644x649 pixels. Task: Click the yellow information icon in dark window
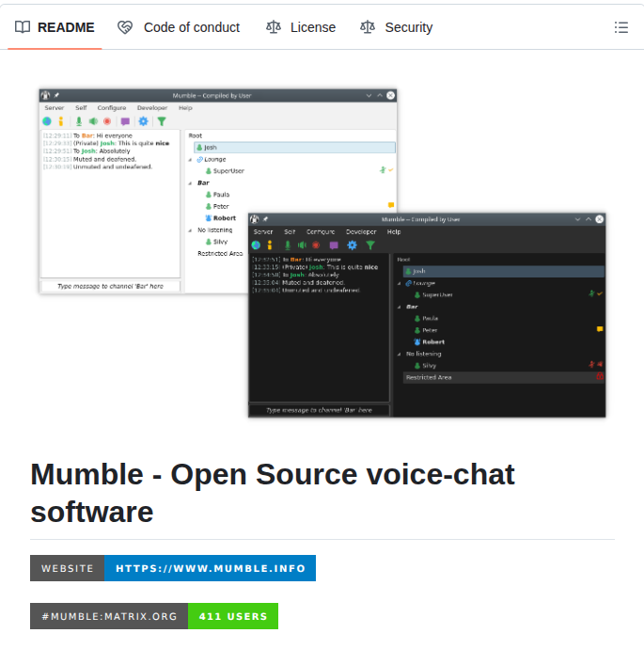270,245
